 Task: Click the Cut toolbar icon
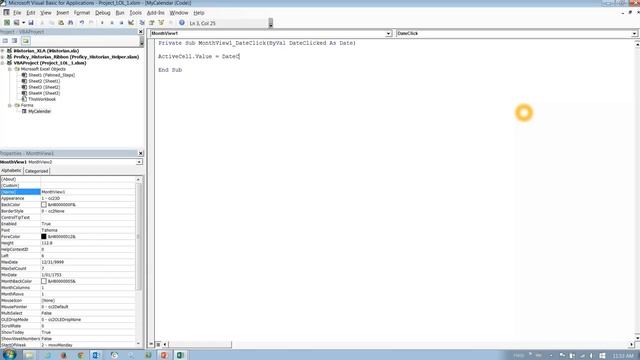(x=42, y=23)
